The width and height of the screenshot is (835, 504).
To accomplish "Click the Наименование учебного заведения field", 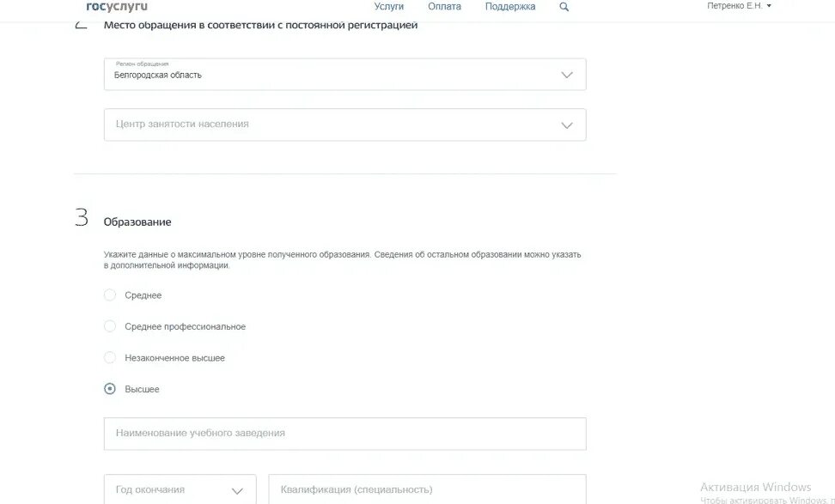I will pos(345,434).
